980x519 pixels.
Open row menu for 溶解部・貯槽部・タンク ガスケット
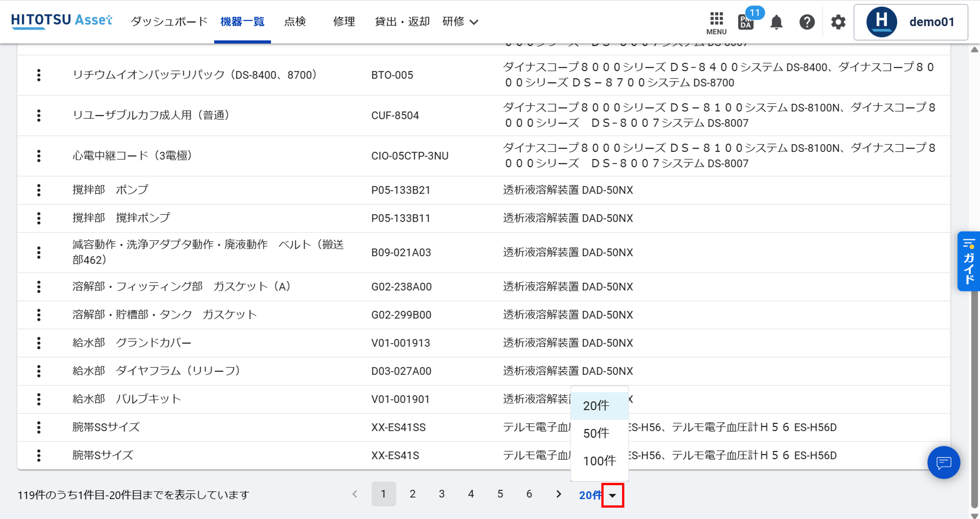[39, 315]
